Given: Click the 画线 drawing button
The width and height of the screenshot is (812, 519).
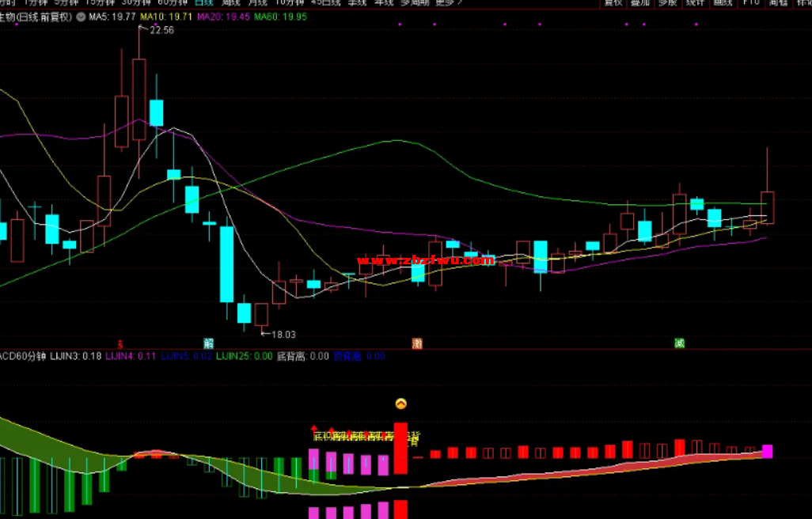Looking at the screenshot, I should pos(723,2).
